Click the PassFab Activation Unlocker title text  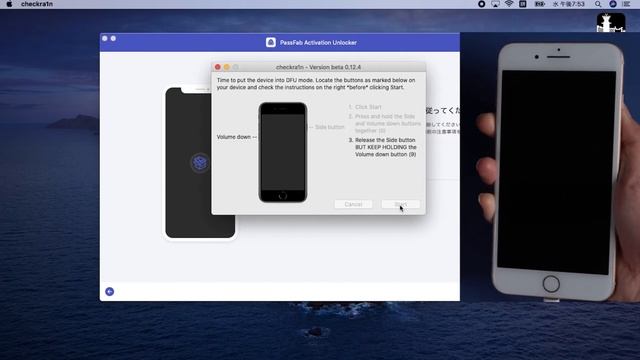click(x=318, y=42)
